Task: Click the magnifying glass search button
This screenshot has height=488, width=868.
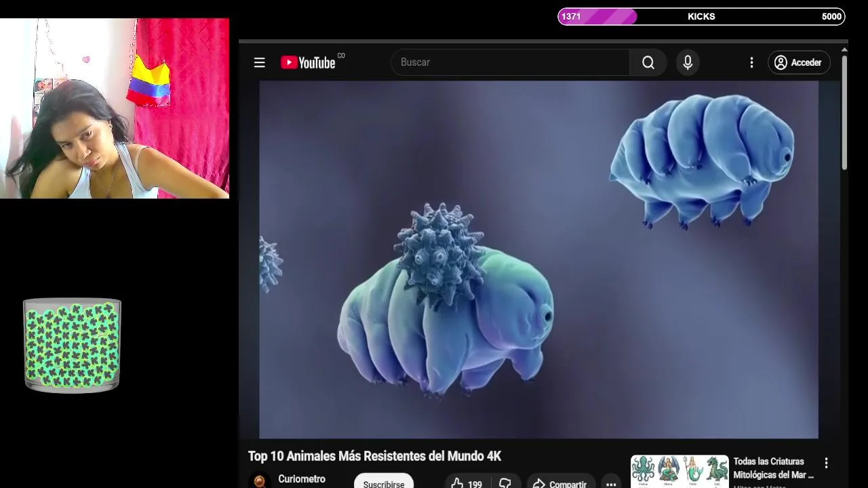Action: pyautogui.click(x=648, y=62)
